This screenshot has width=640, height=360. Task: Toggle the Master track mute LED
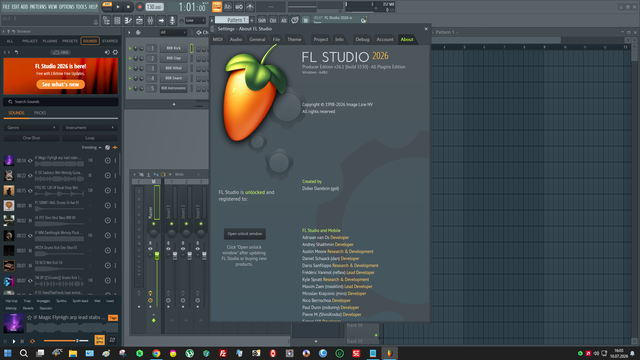pos(153,224)
